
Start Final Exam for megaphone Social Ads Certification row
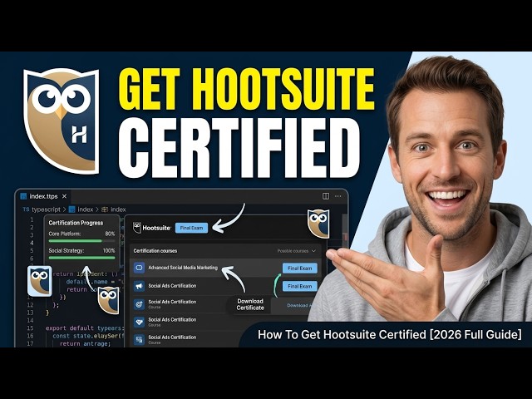pos(300,286)
